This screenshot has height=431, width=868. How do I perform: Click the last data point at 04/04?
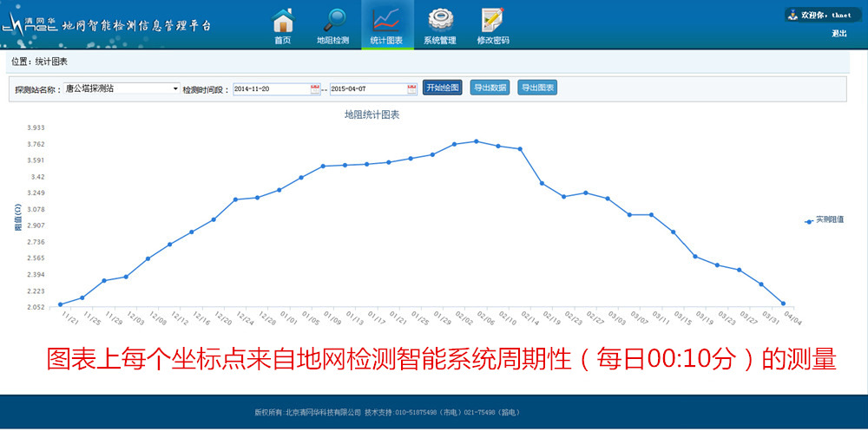pyautogui.click(x=783, y=304)
